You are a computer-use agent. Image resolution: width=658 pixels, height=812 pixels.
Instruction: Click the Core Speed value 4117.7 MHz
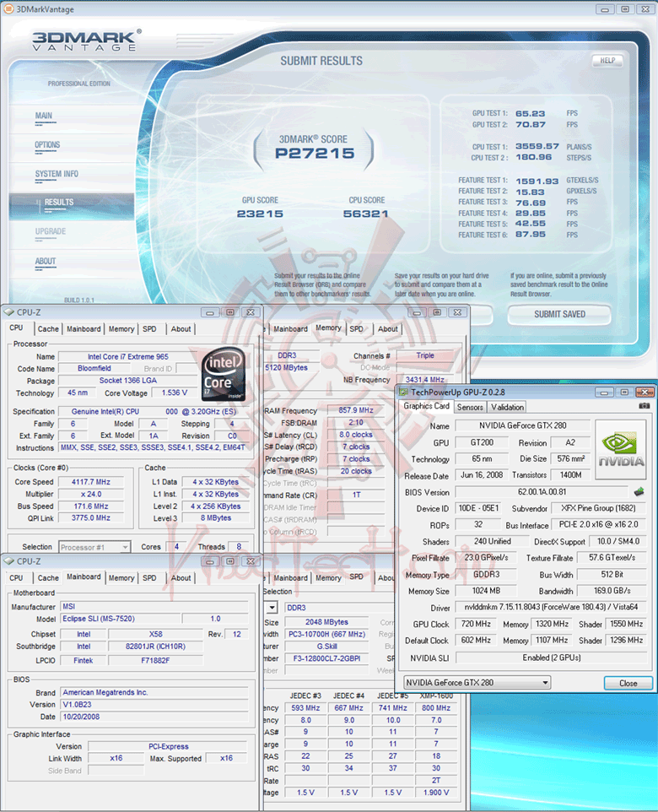pyautogui.click(x=91, y=482)
